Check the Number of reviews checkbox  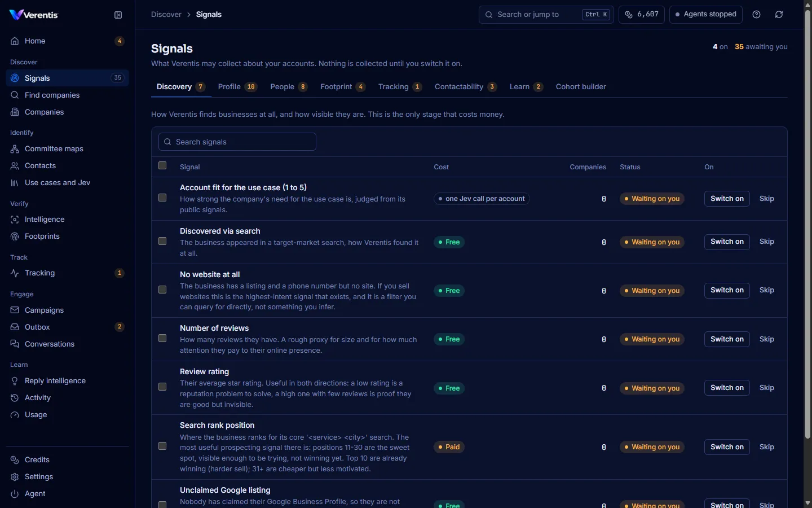click(x=162, y=338)
